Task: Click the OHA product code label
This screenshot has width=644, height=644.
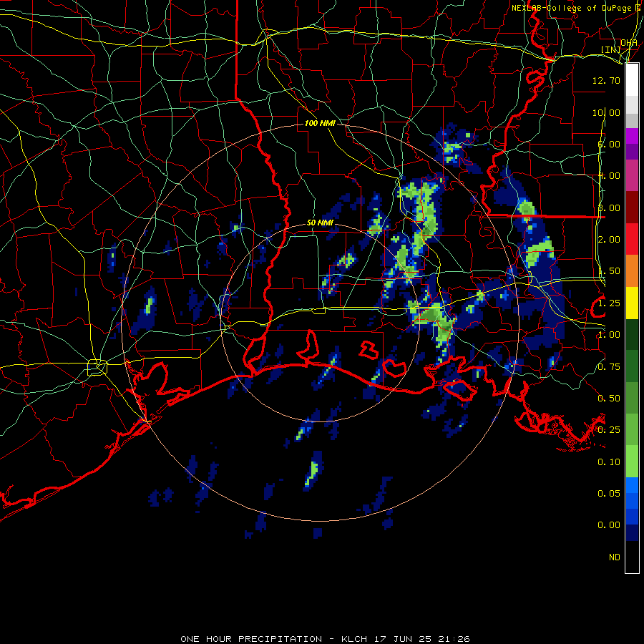Action: coord(629,42)
